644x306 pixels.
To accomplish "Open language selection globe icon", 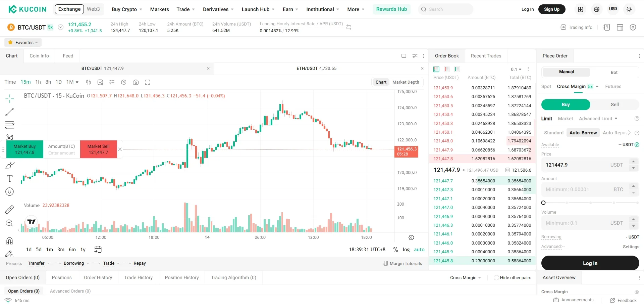I will (596, 9).
